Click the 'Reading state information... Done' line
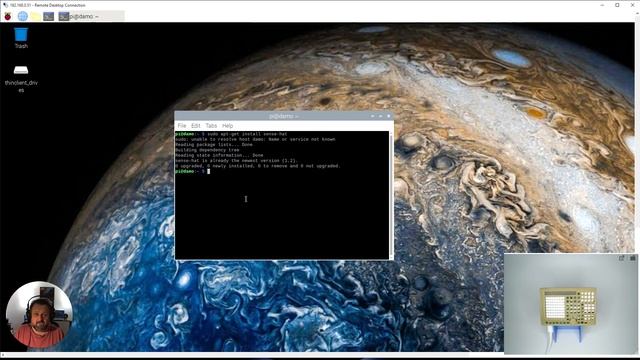This screenshot has width=640, height=360. 219,155
